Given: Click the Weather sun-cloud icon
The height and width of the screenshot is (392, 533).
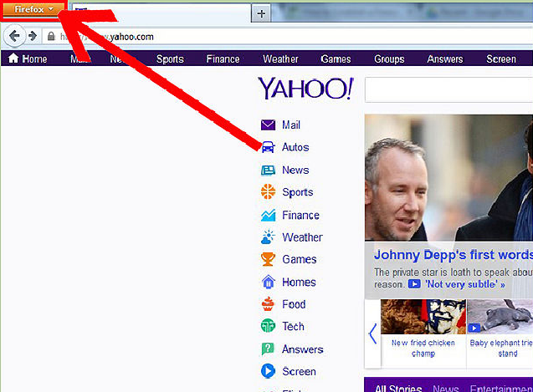Looking at the screenshot, I should (x=268, y=237).
